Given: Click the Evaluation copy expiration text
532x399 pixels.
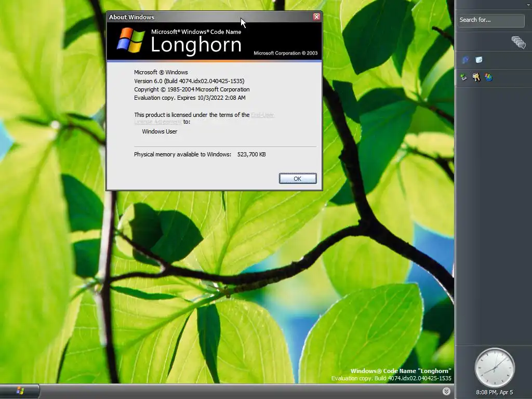Looking at the screenshot, I should (190, 98).
